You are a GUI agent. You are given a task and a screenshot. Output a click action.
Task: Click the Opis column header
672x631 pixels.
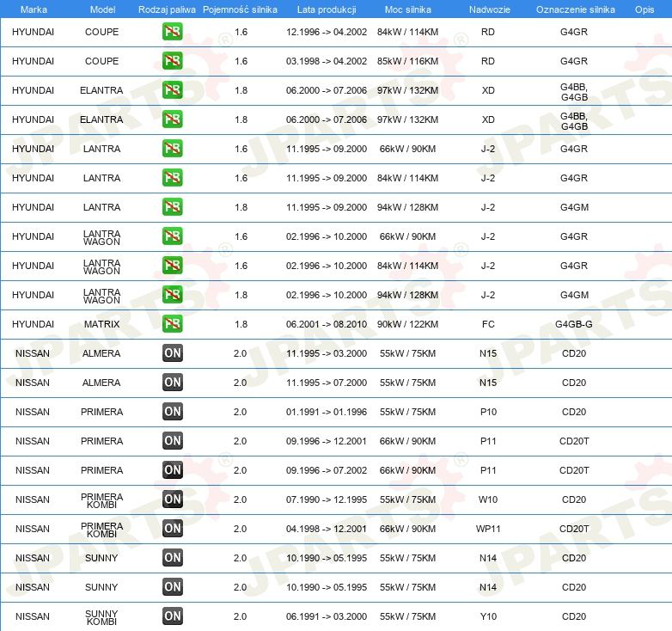tap(645, 9)
